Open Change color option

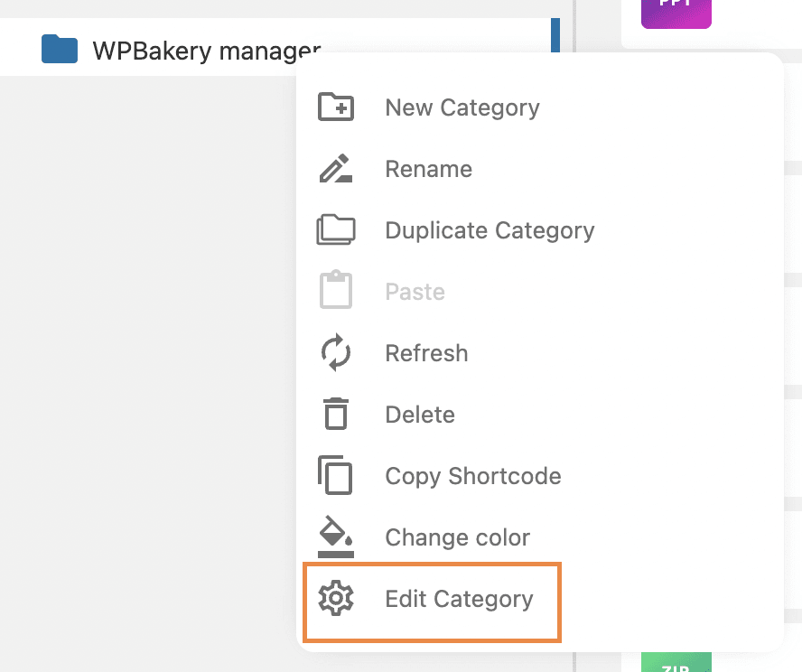click(x=457, y=537)
